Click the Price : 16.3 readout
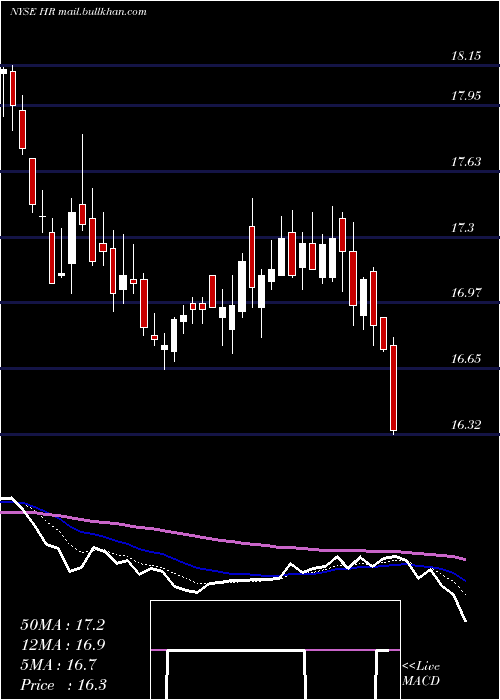The height and width of the screenshot is (700, 500). point(63,685)
